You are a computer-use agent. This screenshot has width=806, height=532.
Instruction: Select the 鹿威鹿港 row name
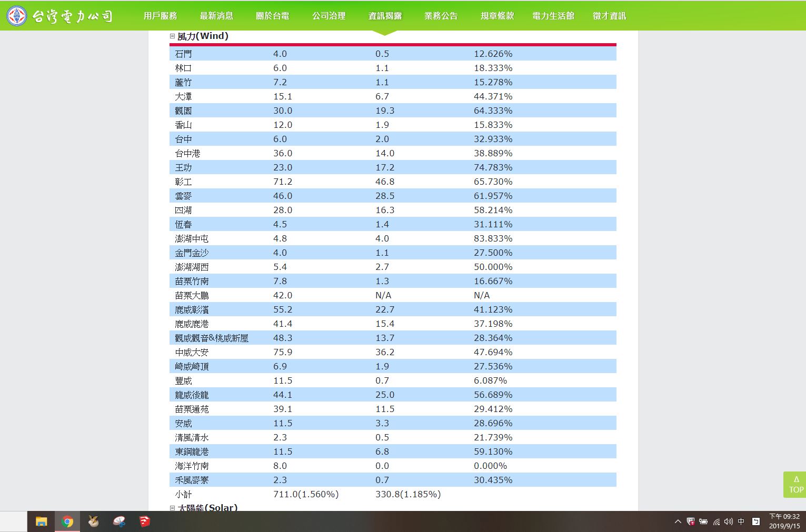coord(192,324)
